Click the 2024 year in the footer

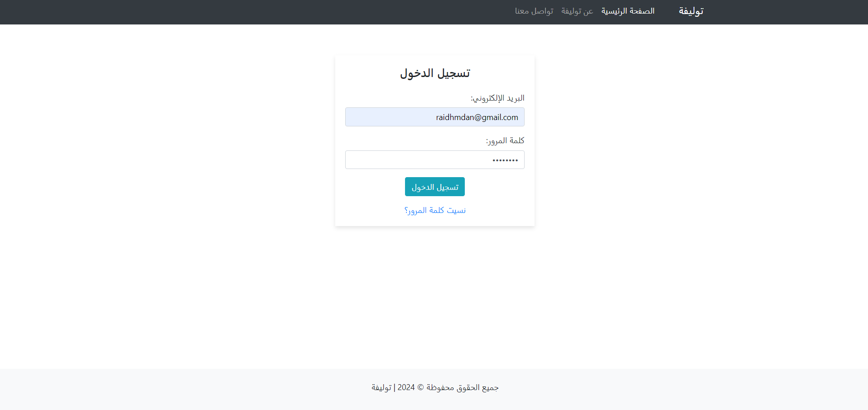406,388
